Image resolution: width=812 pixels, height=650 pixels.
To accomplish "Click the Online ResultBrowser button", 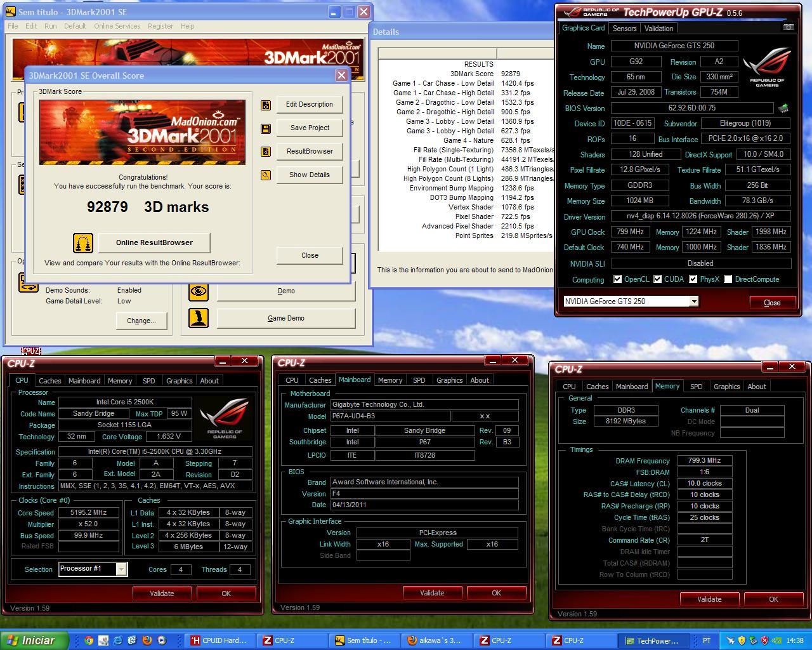I will click(x=154, y=242).
